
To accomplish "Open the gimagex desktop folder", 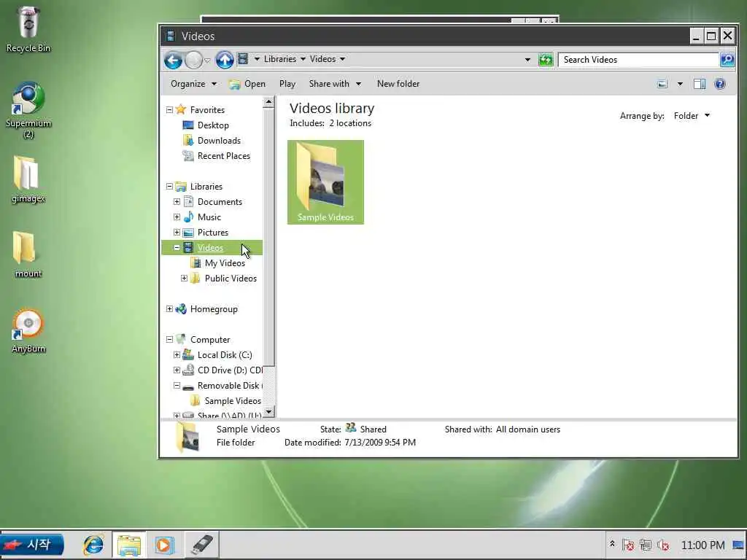I will click(x=28, y=179).
